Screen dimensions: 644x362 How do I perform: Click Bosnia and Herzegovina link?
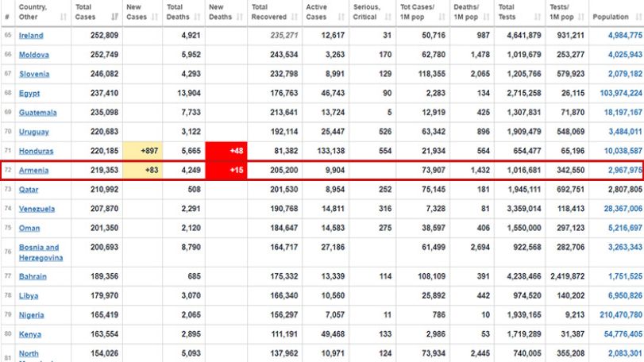click(40, 252)
